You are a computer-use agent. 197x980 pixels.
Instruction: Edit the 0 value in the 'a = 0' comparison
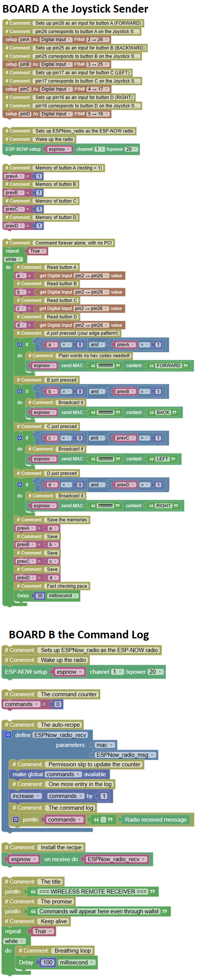click(x=80, y=345)
